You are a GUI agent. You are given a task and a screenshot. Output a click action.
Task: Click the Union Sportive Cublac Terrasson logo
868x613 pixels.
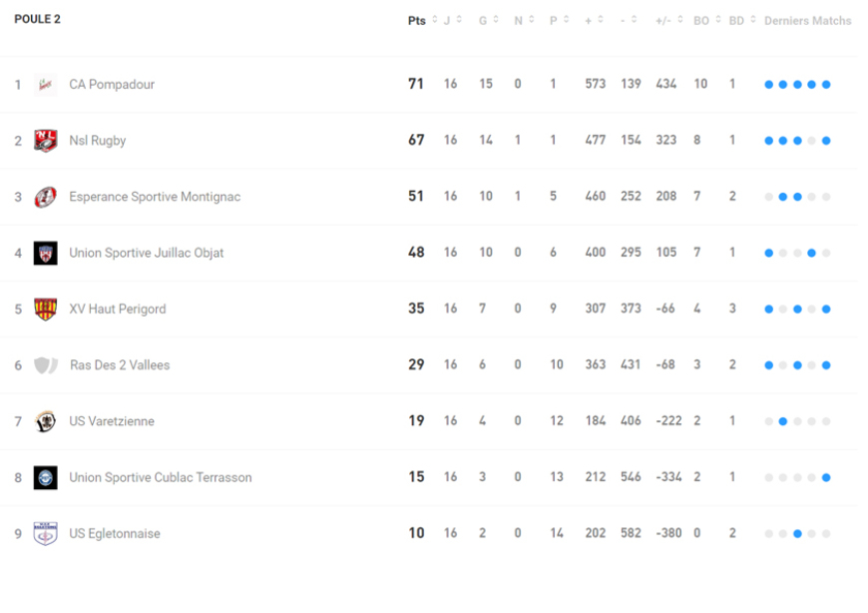tap(45, 477)
